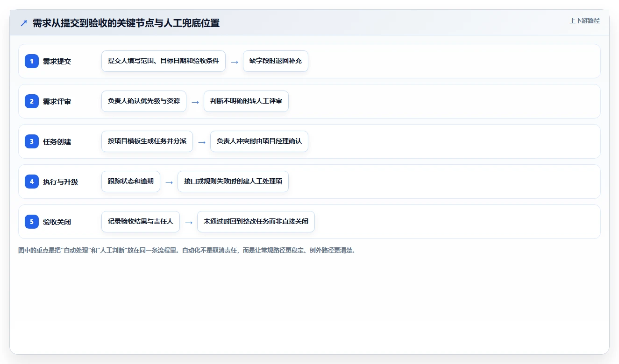Click the 负责人确认优先级与资源 box

144,101
